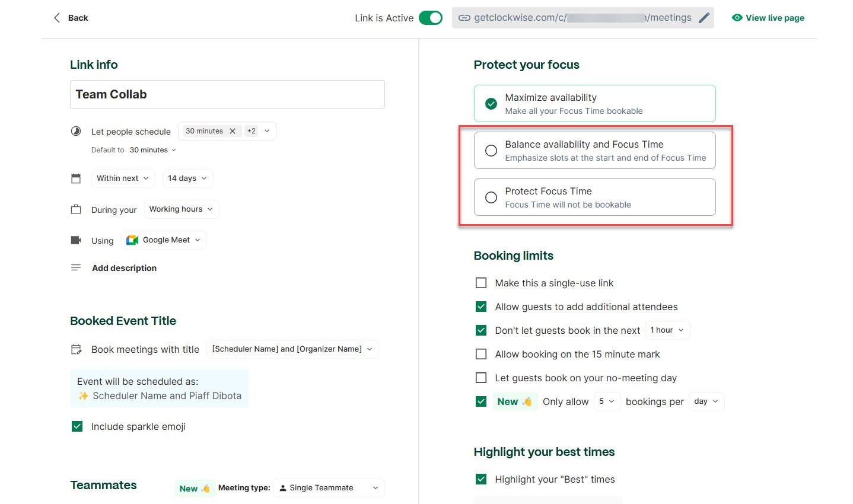The image size is (853, 504).
Task: Click the briefcase icon beside During your
Action: (76, 208)
